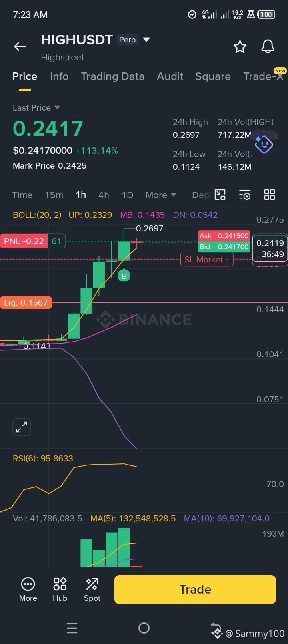
Task: Add HIGHUSDT to favorites with star icon
Action: pyautogui.click(x=240, y=46)
